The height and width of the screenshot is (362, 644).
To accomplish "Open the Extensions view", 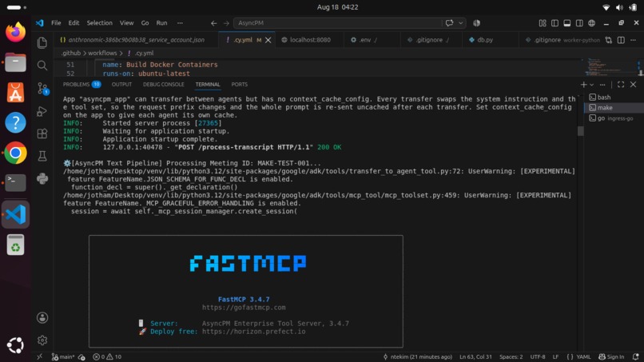I will [42, 133].
